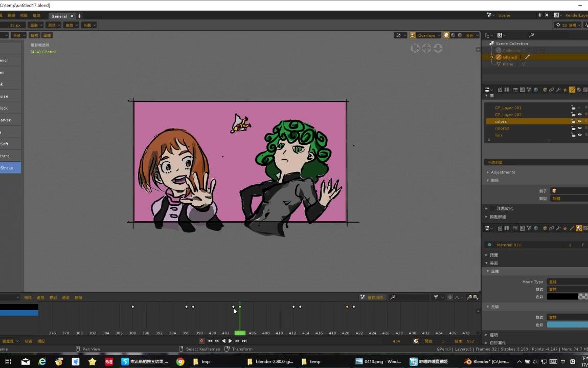Jump to the last frame
This screenshot has width=588, height=368.
tap(244, 341)
